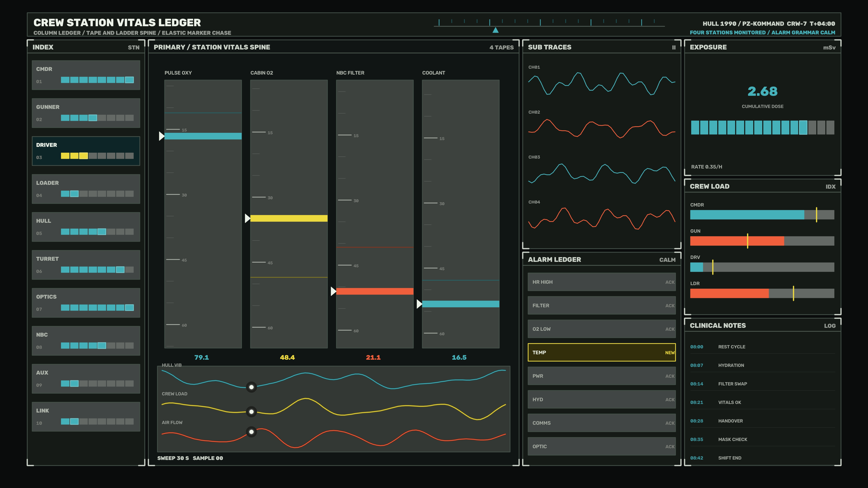Click the CREW LOAD trace marker dot
The image size is (868, 488).
251,412
